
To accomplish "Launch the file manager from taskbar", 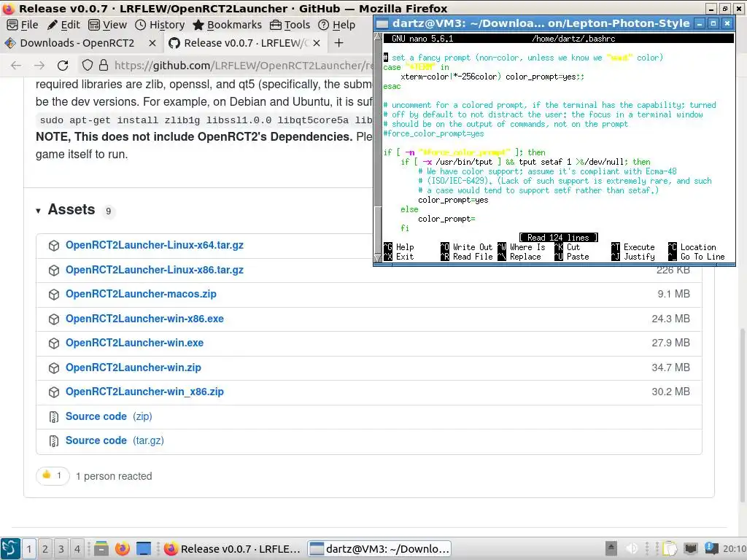I will point(101,548).
